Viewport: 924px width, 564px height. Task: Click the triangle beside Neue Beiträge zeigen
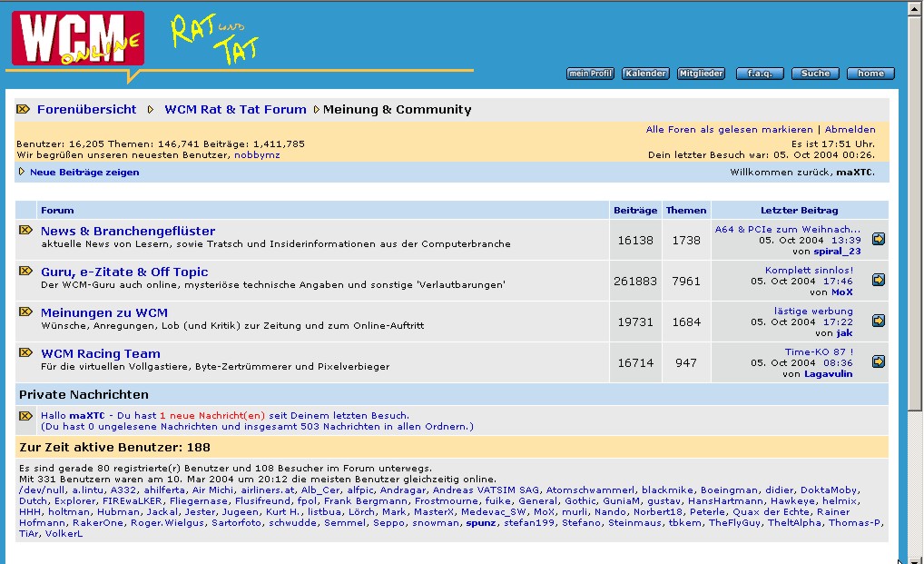pyautogui.click(x=22, y=172)
